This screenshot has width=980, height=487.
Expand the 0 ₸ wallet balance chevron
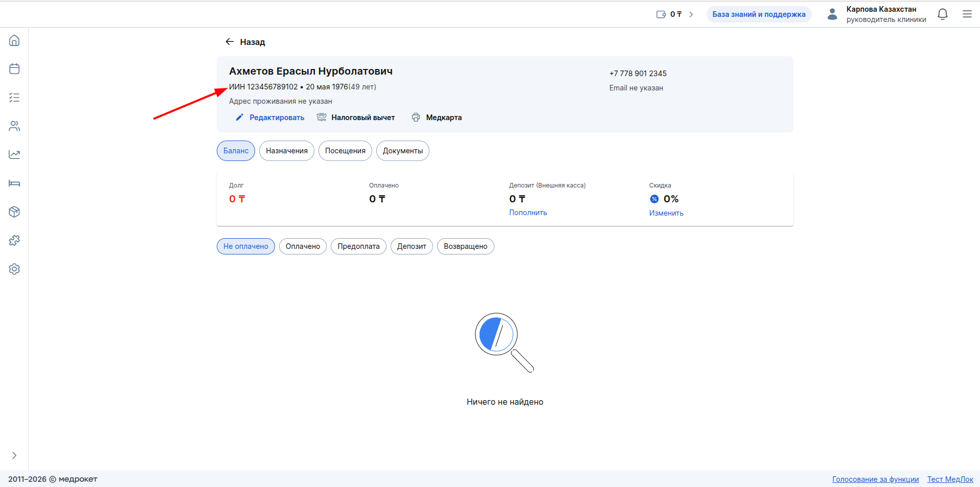691,14
